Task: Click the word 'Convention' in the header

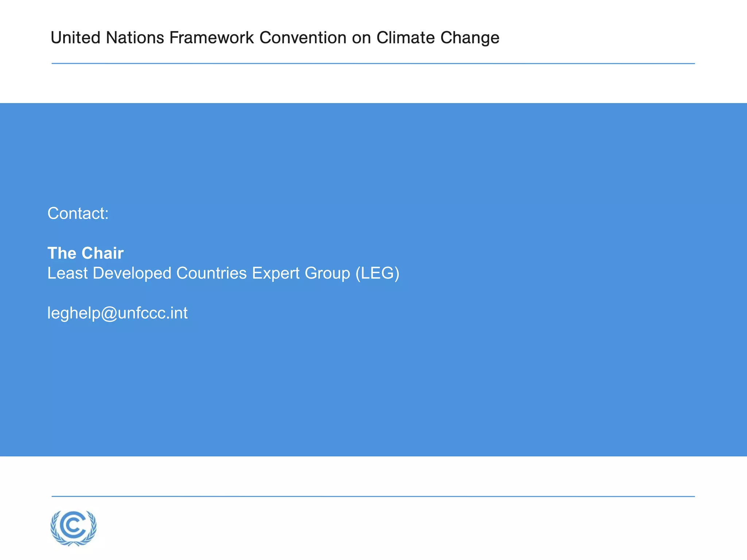Action: pos(303,38)
